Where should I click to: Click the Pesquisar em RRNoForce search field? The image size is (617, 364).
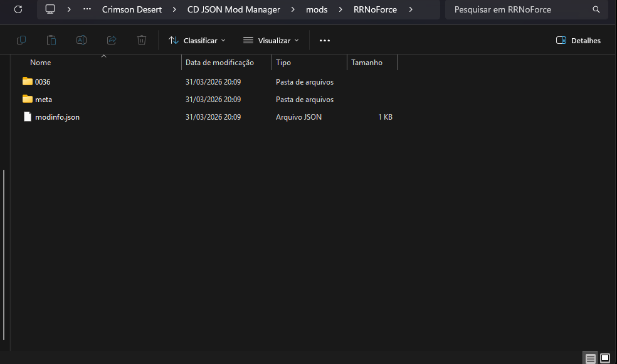coord(527,9)
